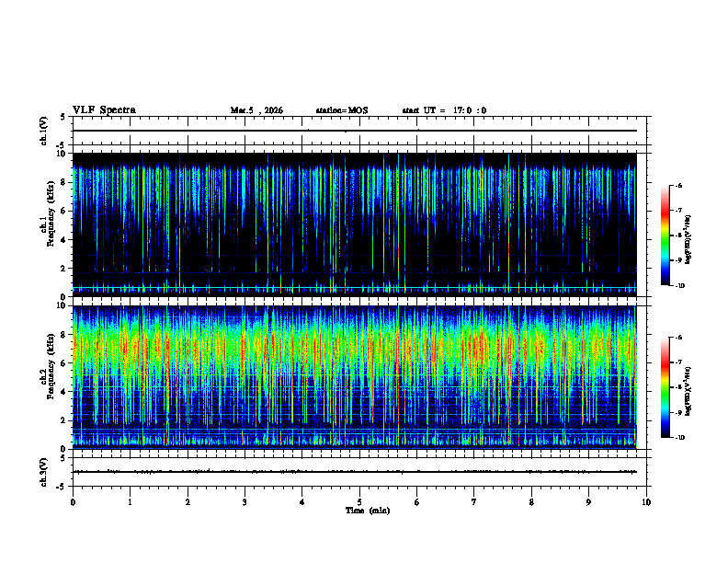
Task: Click the ch.1 voltage waveform trace panel
Action: pos(359,131)
